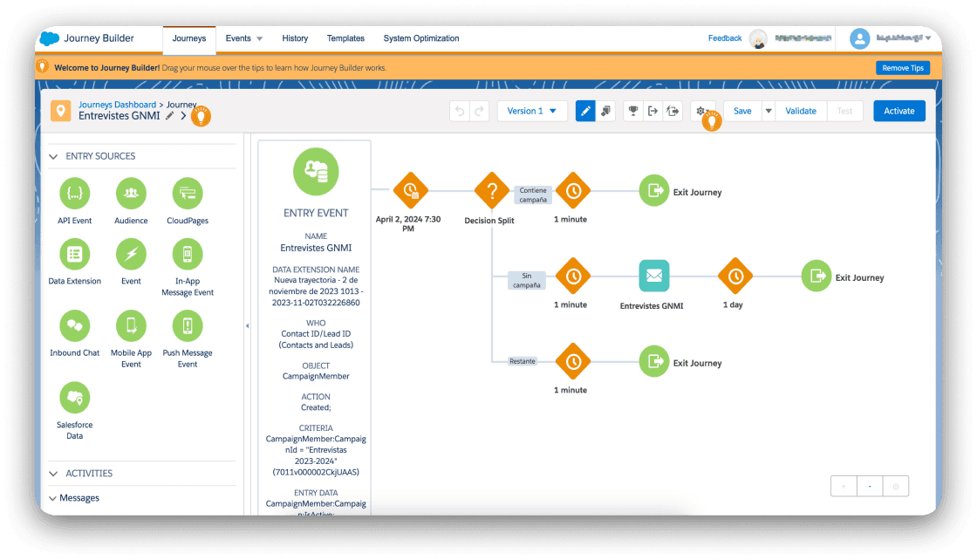This screenshot has height=560, width=977.
Task: Click the Validate button
Action: [x=801, y=111]
